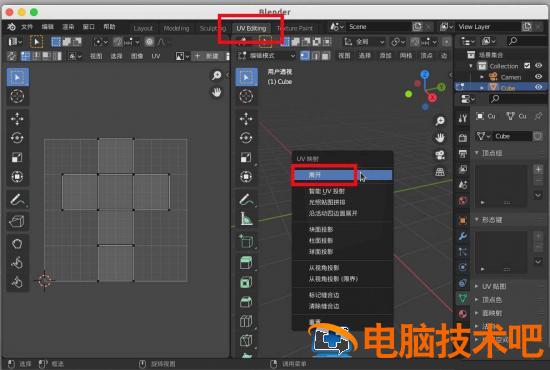Image resolution: width=550 pixels, height=370 pixels.
Task: Click the Blender logo menu icon
Action: coord(11,27)
